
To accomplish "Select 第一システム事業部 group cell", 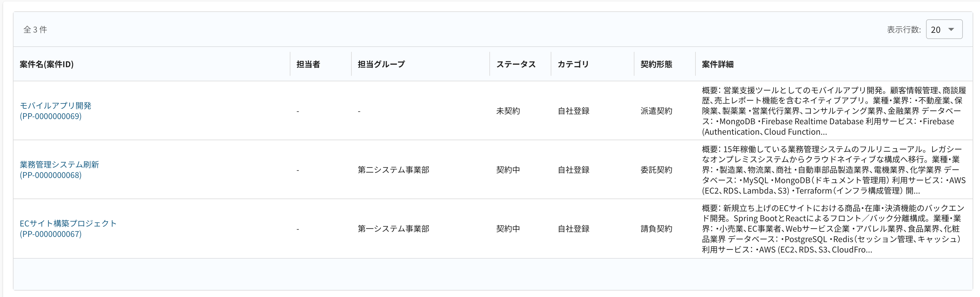I will [x=393, y=229].
